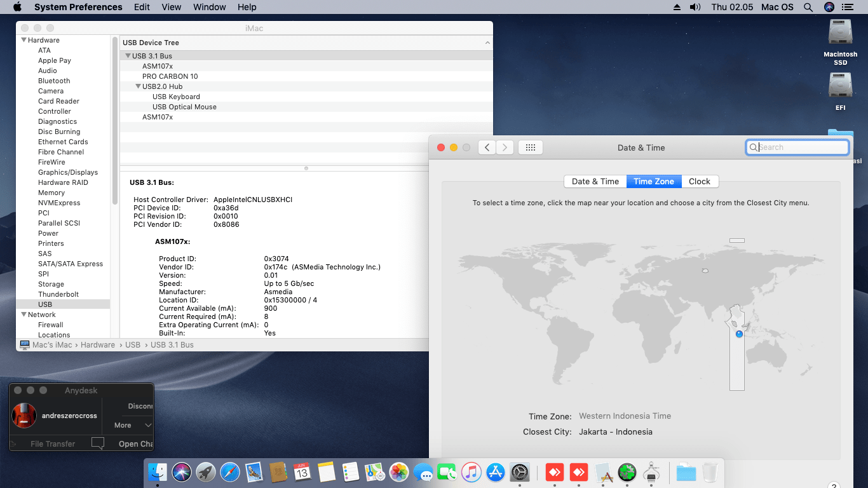868x488 pixels.
Task: Switch to the Clock tab
Action: pos(700,181)
